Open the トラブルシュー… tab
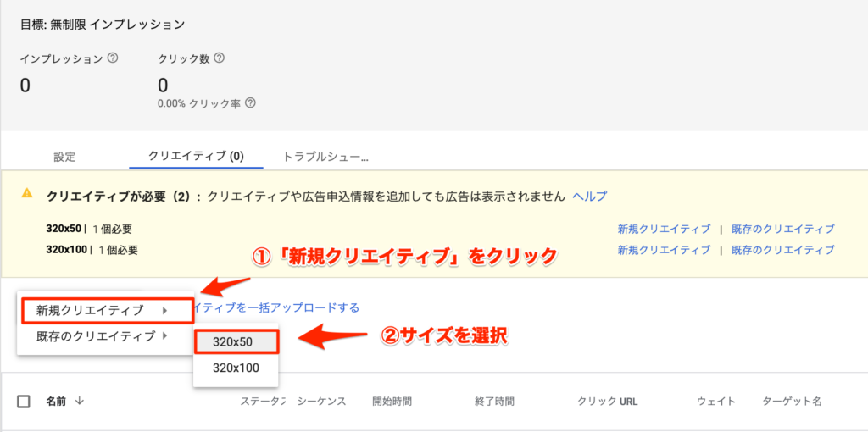This screenshot has height=432, width=868. [325, 157]
